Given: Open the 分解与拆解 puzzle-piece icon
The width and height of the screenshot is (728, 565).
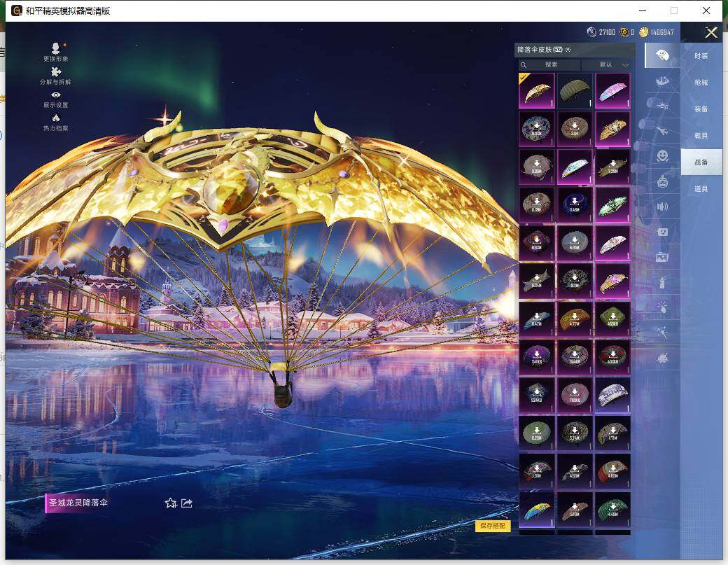Looking at the screenshot, I should coord(56,76).
